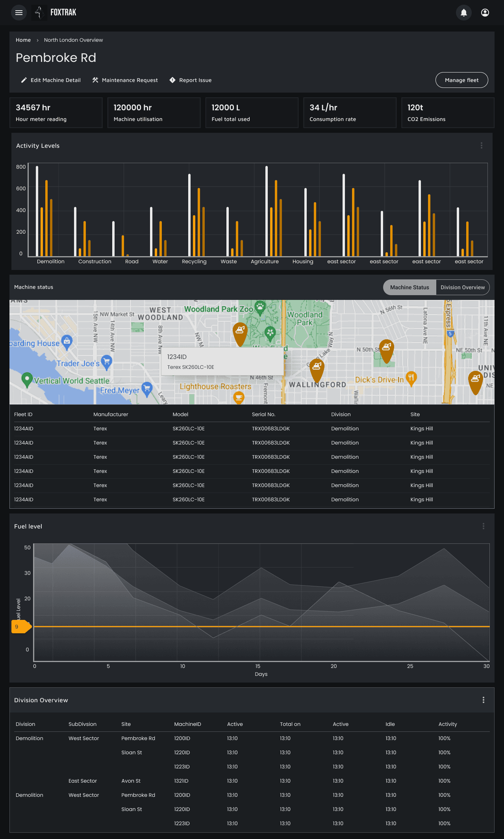Click the tools icon for Maintenance Request
Viewport: 504px width, 839px height.
(x=95, y=80)
